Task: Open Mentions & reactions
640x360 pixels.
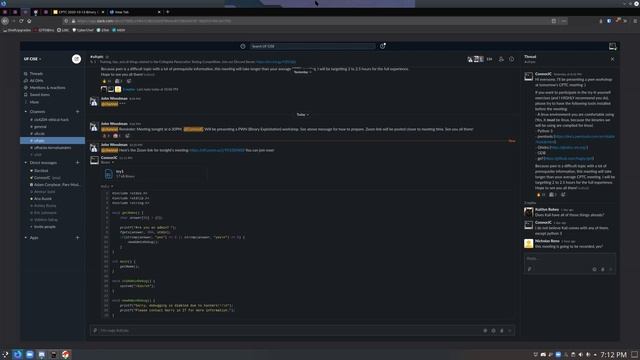Action: (x=47, y=87)
